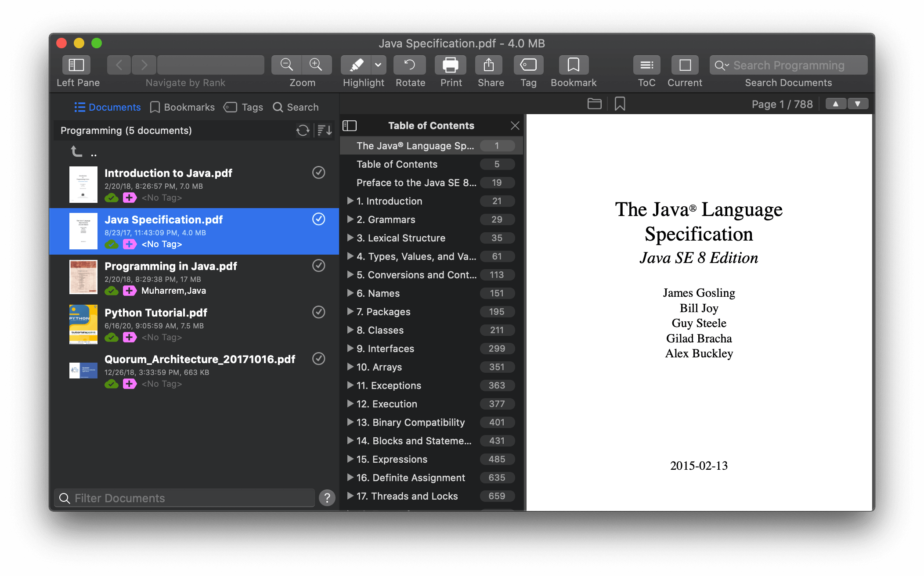Expand the 6. Names chapter

point(350,293)
